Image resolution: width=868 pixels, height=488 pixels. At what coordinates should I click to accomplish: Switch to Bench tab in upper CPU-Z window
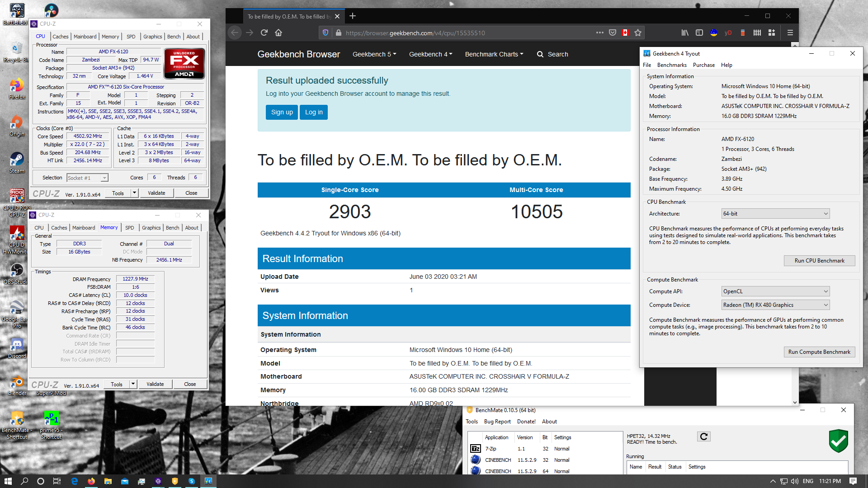tap(174, 37)
